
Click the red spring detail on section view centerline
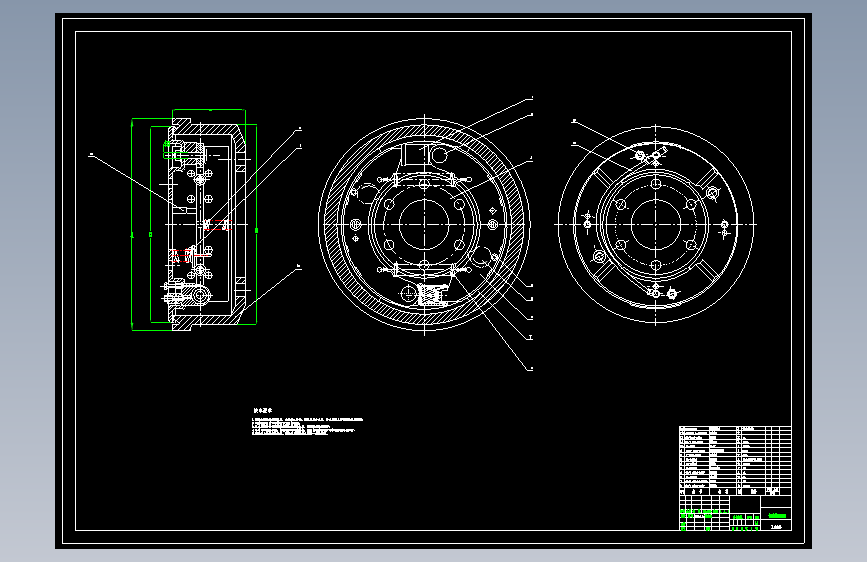(216, 225)
